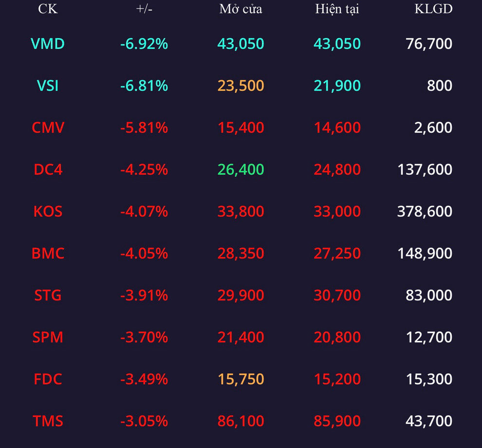The width and height of the screenshot is (482, 448).
Task: Select the STG ticker
Action: [48, 295]
